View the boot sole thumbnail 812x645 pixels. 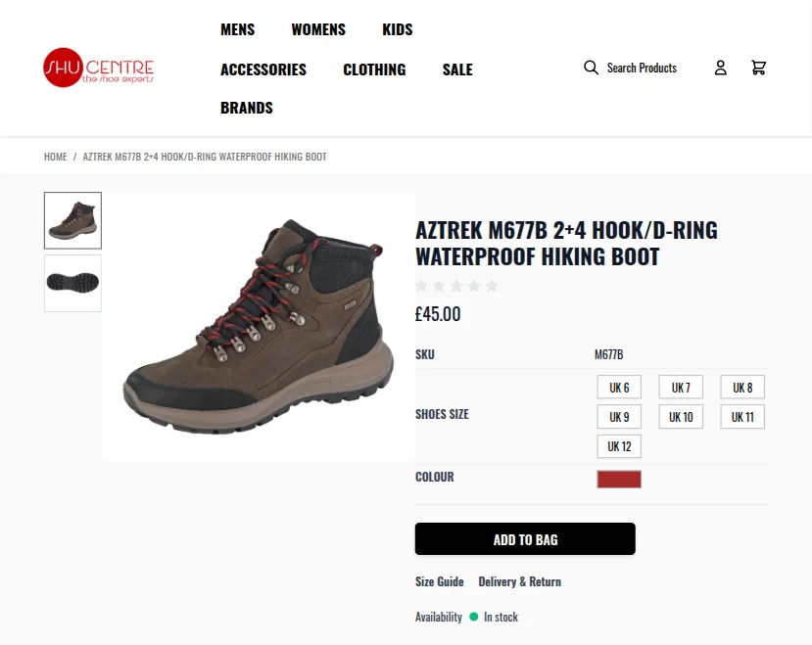pos(72,283)
